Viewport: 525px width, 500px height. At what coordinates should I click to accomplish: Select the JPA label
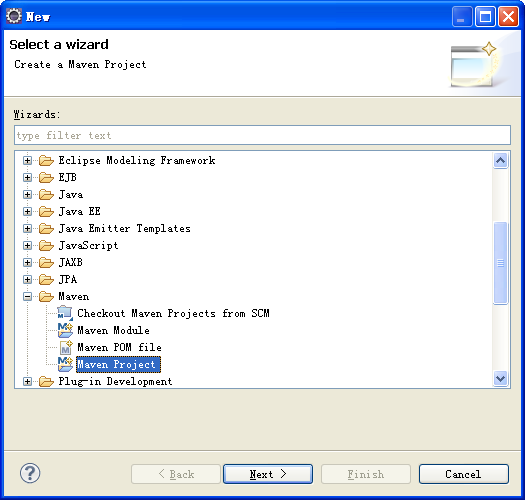coord(68,280)
